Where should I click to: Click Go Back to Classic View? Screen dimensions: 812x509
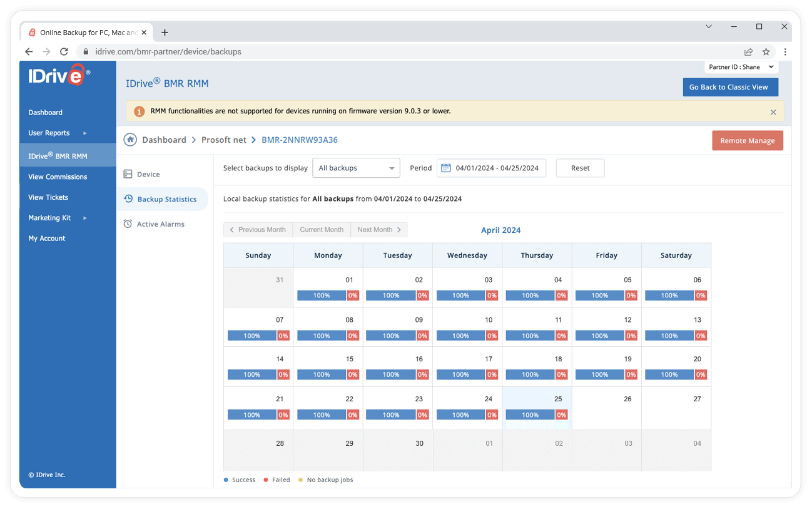(730, 87)
